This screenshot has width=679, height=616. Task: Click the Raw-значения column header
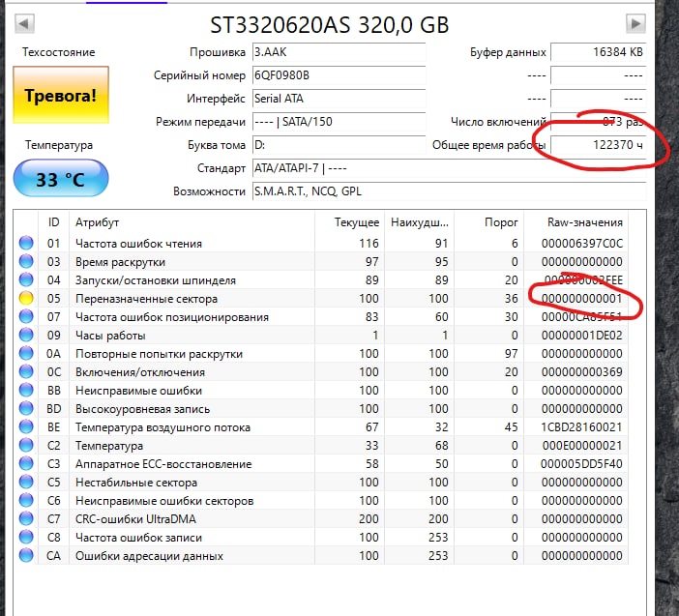click(584, 222)
